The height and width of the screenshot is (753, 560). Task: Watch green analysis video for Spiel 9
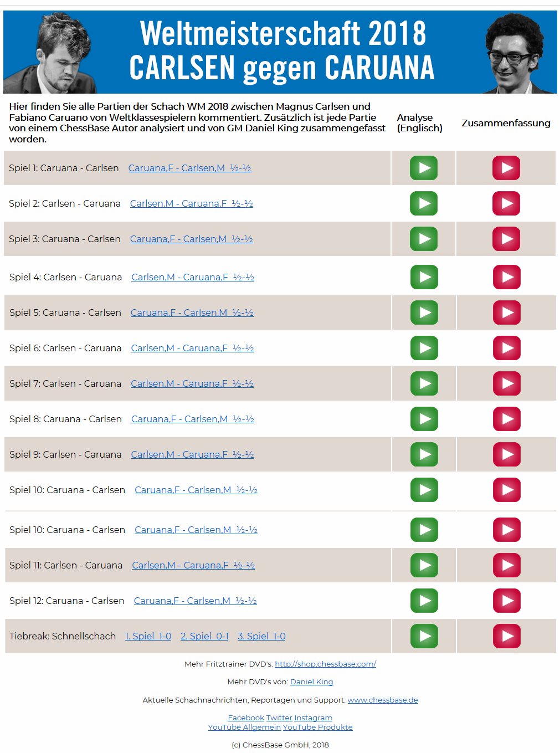[424, 454]
